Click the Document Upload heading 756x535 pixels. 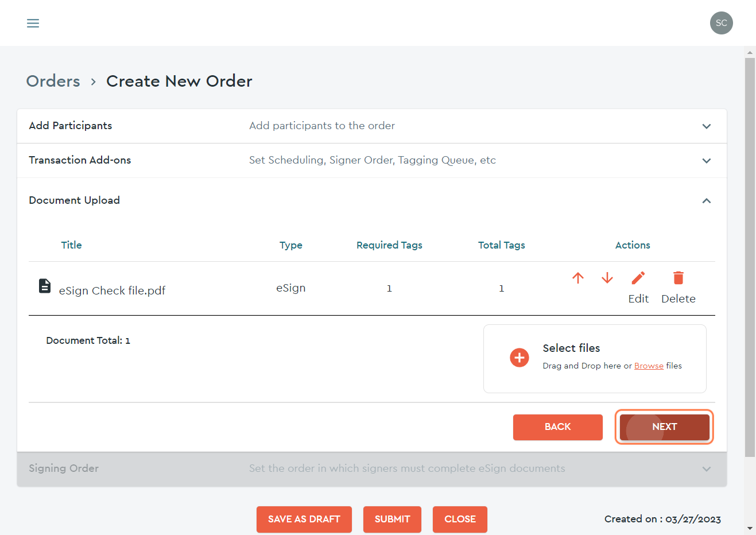pyautogui.click(x=75, y=200)
